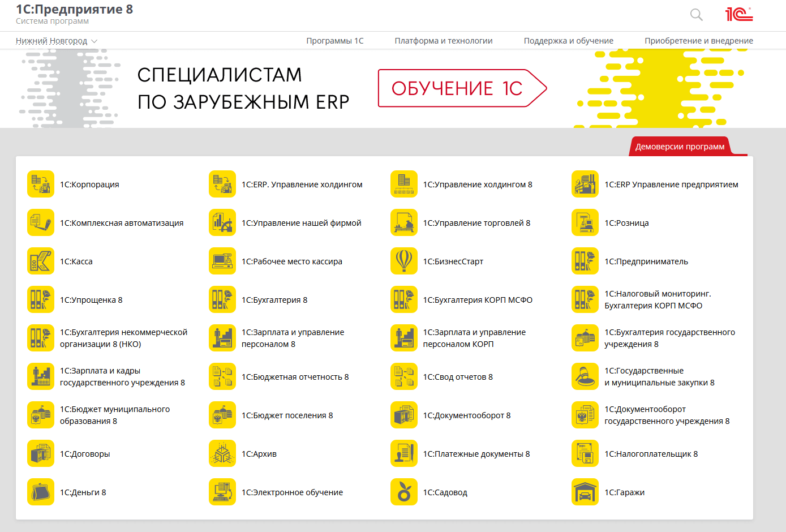This screenshot has height=532, width=786.
Task: Open the 1С:Налоговый мониторинг. Бухгалтерия КОРП МСФО link
Action: (656, 300)
